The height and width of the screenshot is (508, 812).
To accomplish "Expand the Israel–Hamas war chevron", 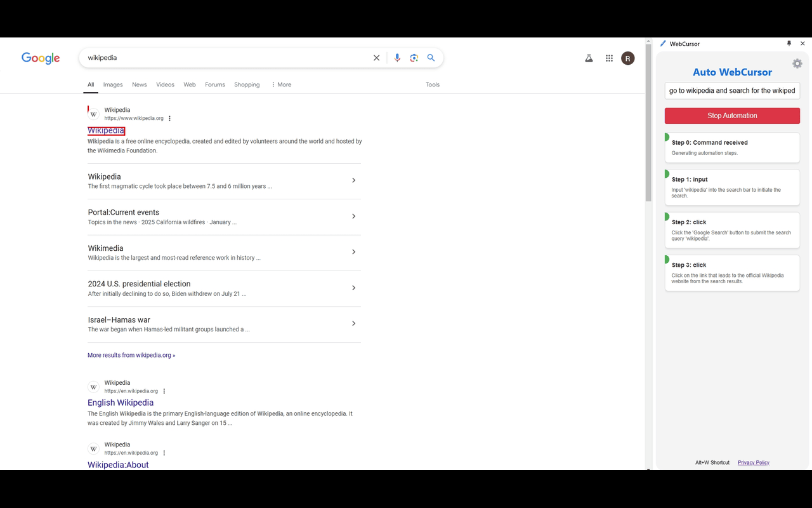I will coord(353,324).
